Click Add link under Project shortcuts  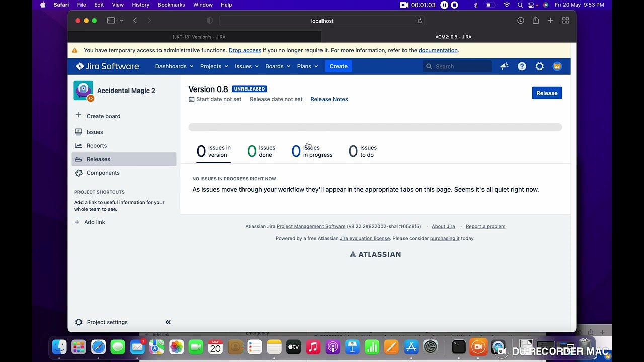90,222
